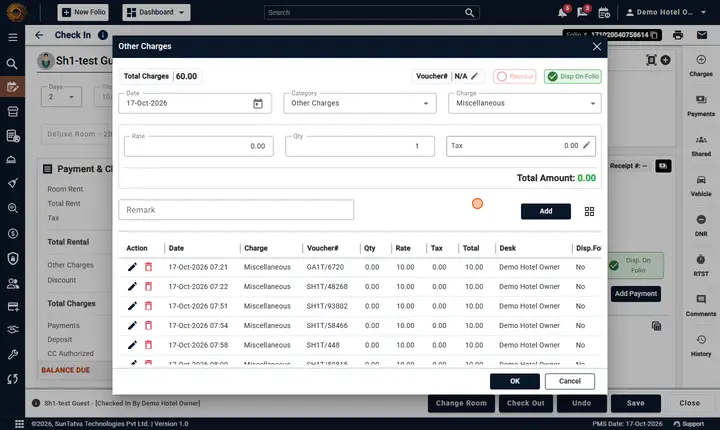Expand the Charge dropdown Miscellaneous
The image size is (720, 430).
pos(524,103)
